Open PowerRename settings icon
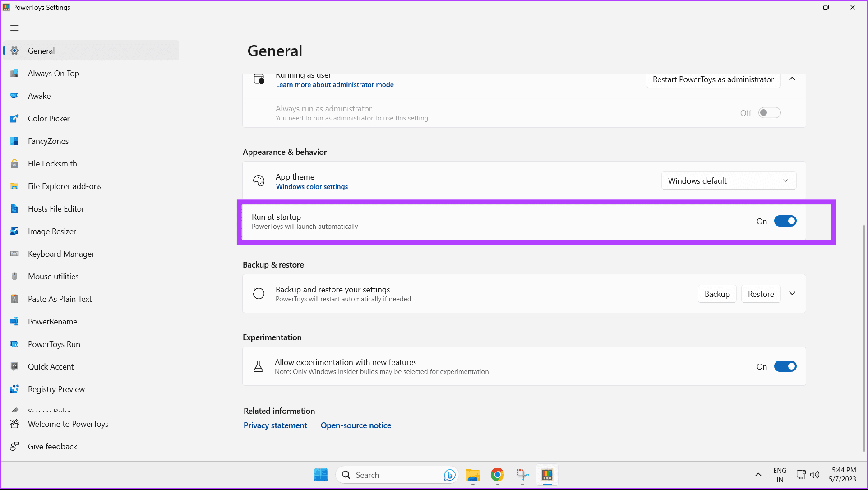This screenshot has height=490, width=868. click(x=14, y=321)
